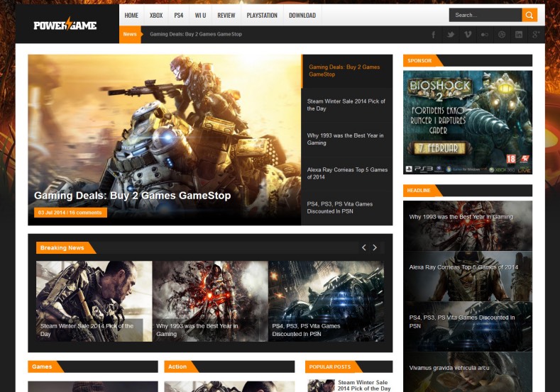Open featured headline Gaming Deals: Buy 2 Games GameStop
The width and height of the screenshot is (560, 392).
coord(132,196)
